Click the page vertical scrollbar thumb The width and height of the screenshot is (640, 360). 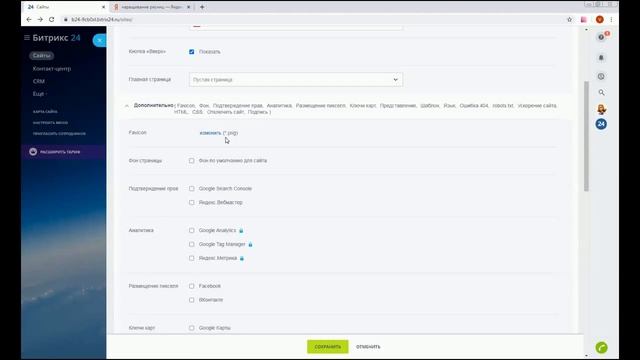point(586,136)
